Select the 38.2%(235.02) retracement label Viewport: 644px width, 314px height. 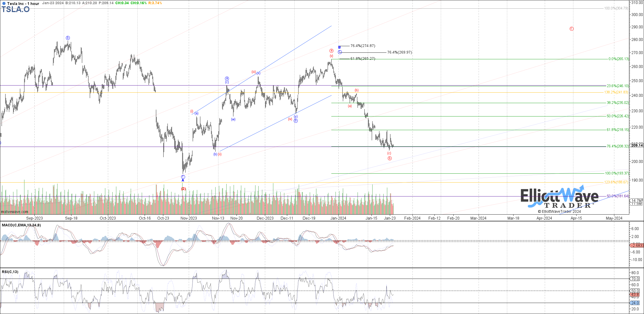[618, 103]
